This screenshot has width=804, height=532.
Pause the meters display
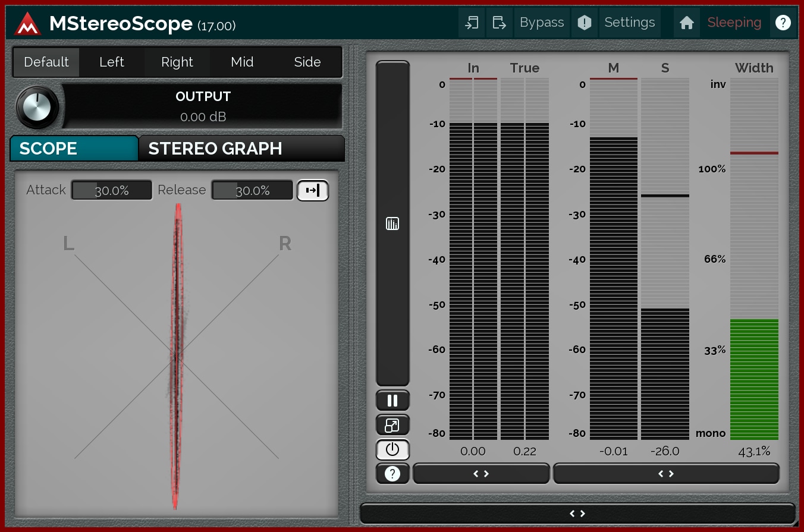[392, 401]
